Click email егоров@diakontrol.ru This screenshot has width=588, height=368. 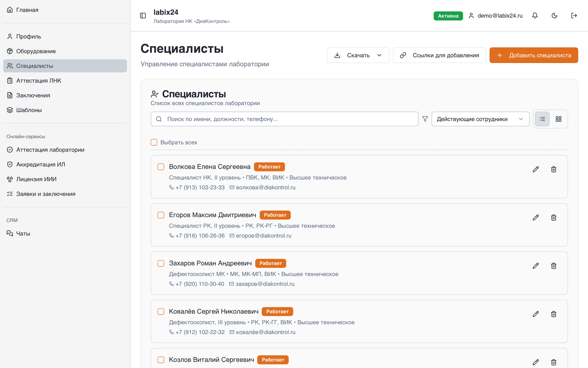click(263, 236)
